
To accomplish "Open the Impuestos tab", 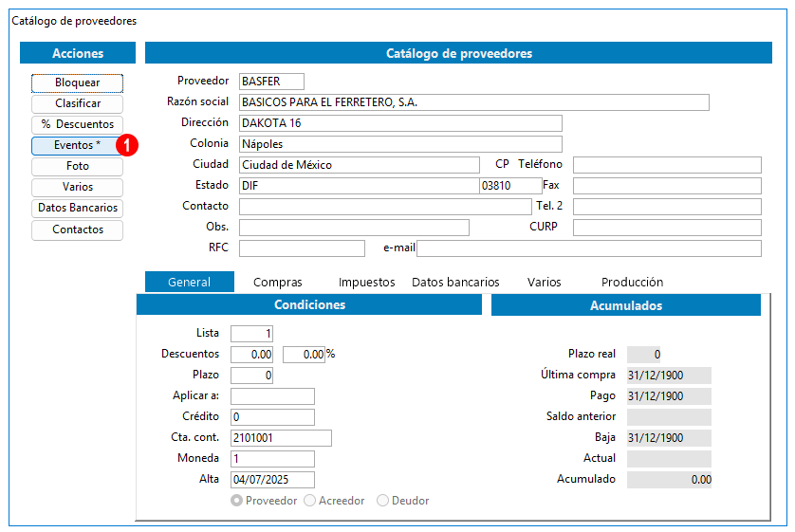I will tap(366, 283).
